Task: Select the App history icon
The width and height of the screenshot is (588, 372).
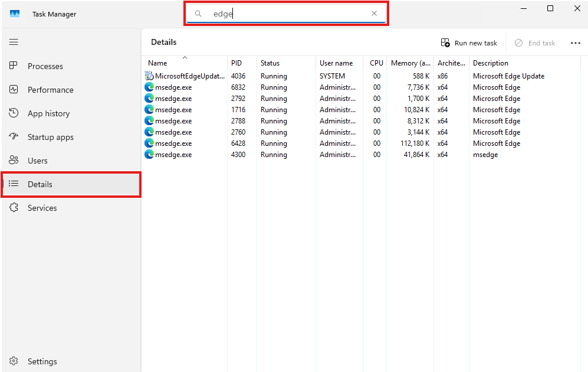Action: pos(14,113)
